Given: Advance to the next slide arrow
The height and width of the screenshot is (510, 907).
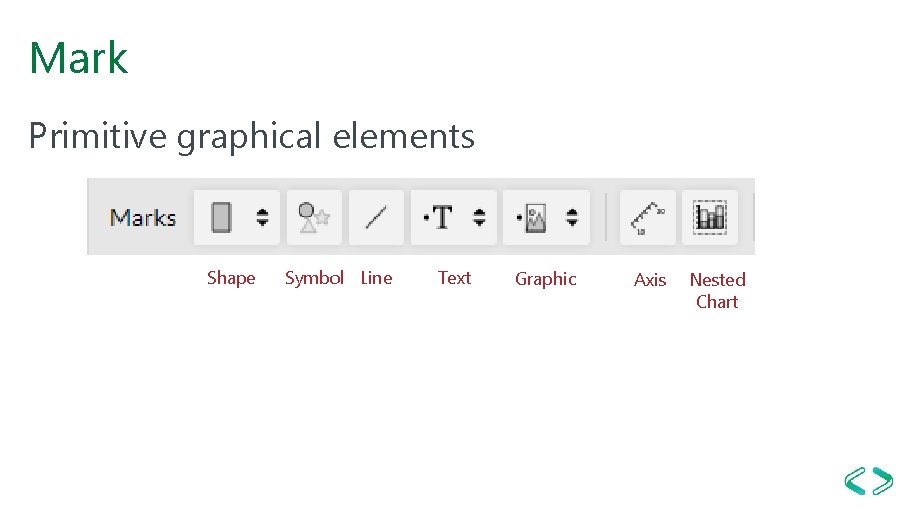Looking at the screenshot, I should pos(883,481).
